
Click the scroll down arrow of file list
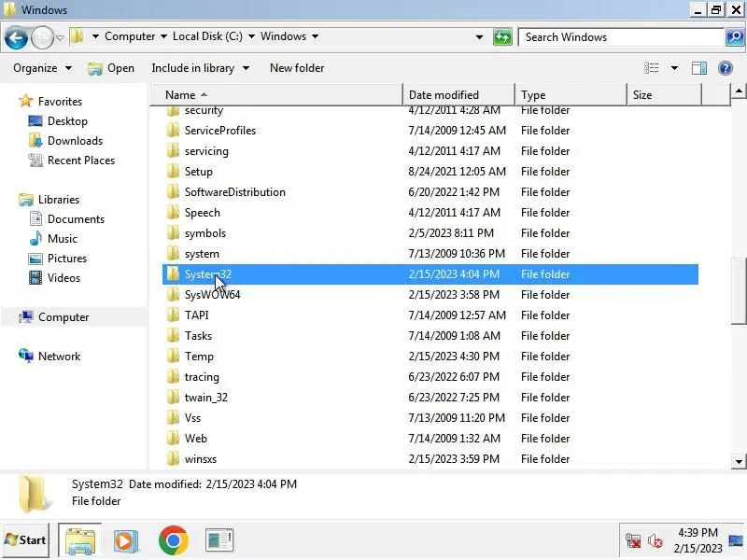tap(739, 461)
